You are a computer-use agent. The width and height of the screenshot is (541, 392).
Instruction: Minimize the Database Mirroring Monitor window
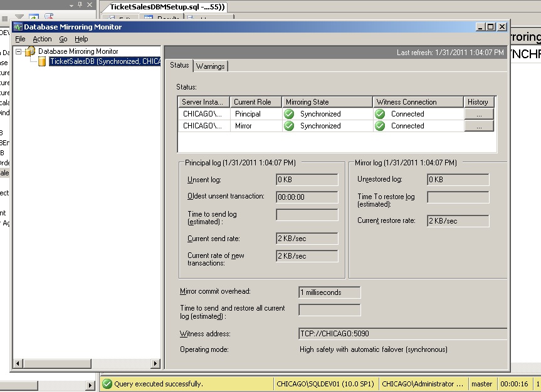coord(480,27)
